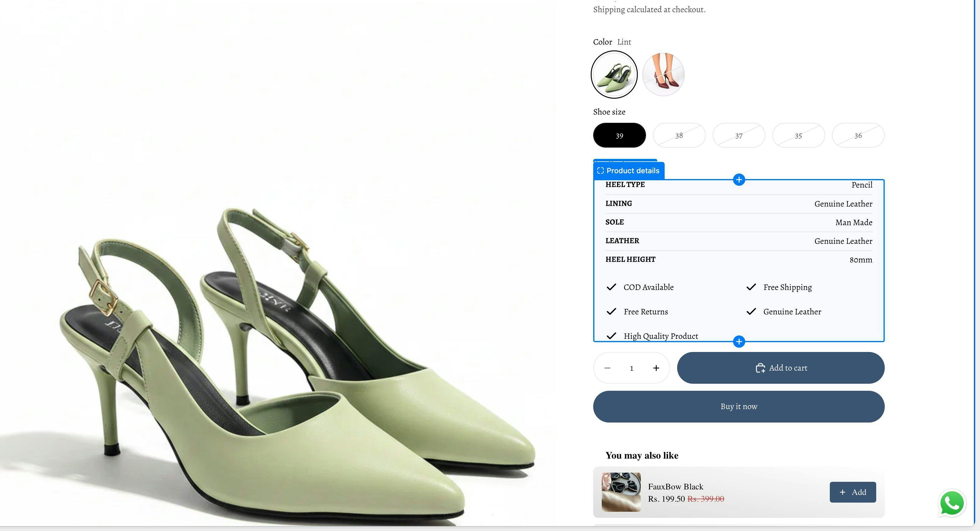Open WhatsApp chat bubble icon
This screenshot has width=980, height=531.
tap(952, 503)
